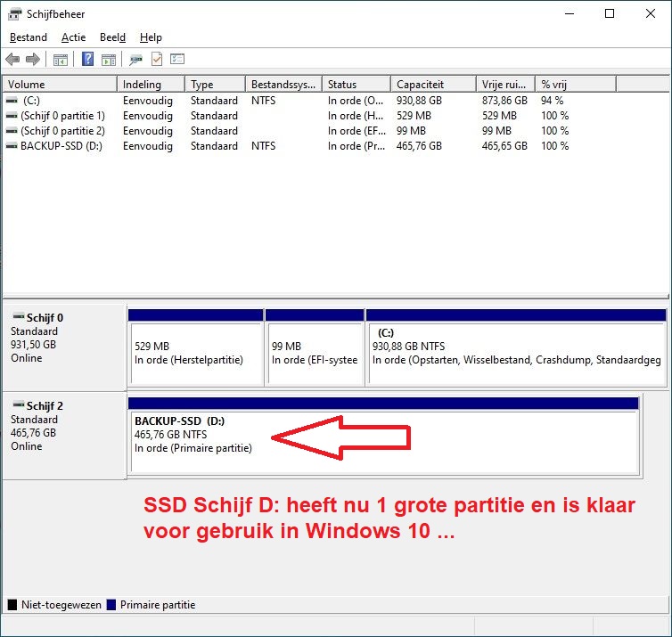This screenshot has height=637, width=672.
Task: Select the (C:) 930,88 GB NTFS partition block
Action: tap(516, 347)
